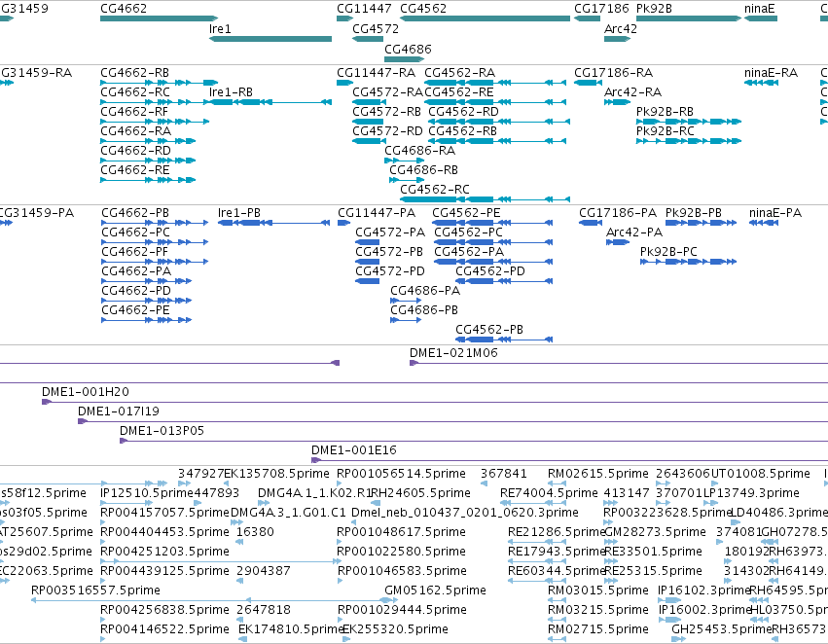The width and height of the screenshot is (828, 644).
Task: Click transcript CG4562-RE label
Action: click(x=459, y=91)
